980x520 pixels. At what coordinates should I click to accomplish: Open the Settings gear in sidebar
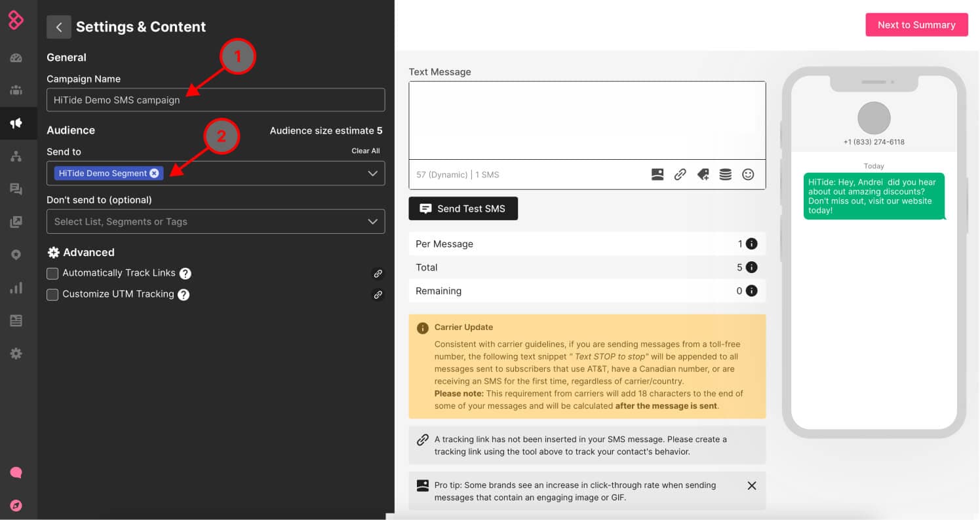[x=16, y=354]
